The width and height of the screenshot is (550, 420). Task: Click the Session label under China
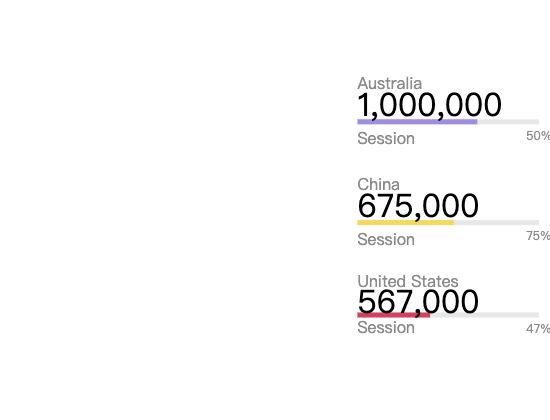click(386, 239)
